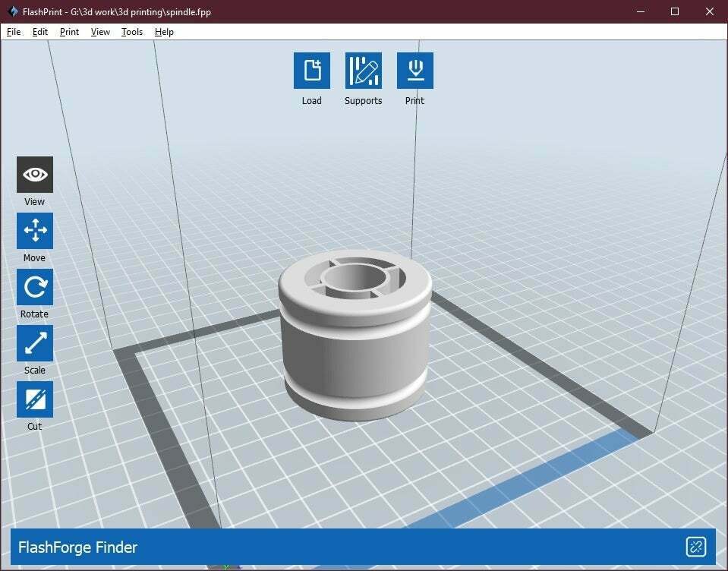This screenshot has height=571, width=728.
Task: Click the Print icon button
Action: pyautogui.click(x=415, y=71)
